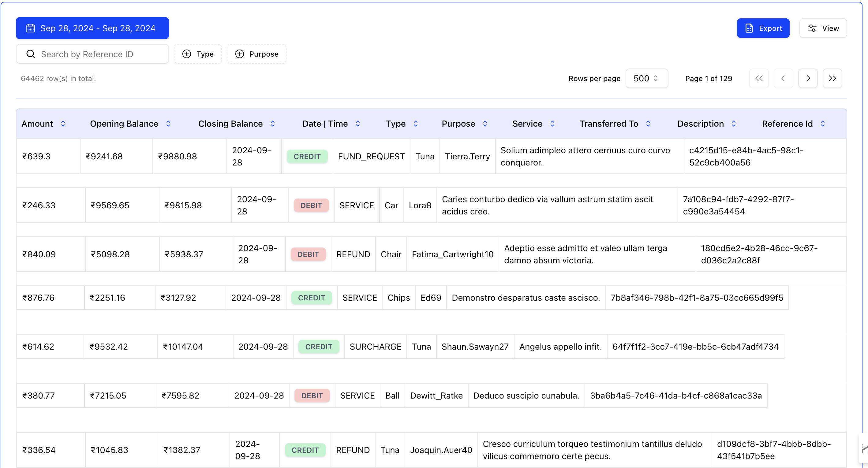Screen dimensions: 868x468
Task: Select the ₹1045.83 opening balance cell
Action: tap(121, 450)
